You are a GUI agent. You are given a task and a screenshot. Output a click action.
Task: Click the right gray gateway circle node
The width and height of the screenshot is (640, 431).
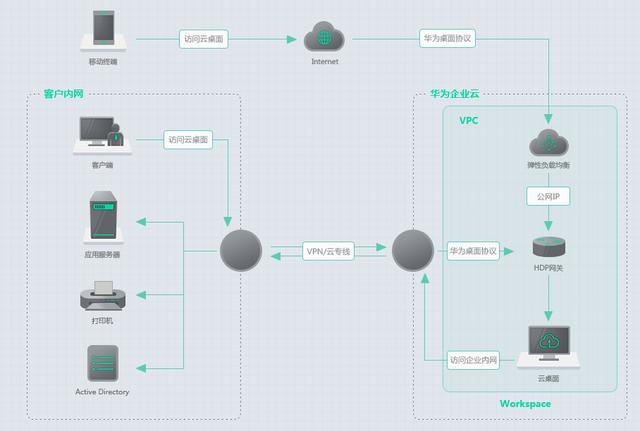tap(413, 251)
